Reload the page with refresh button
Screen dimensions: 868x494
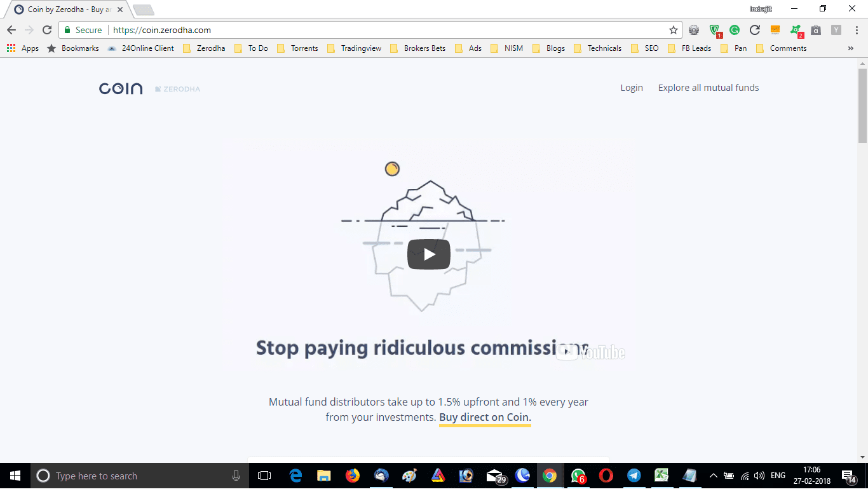click(46, 30)
